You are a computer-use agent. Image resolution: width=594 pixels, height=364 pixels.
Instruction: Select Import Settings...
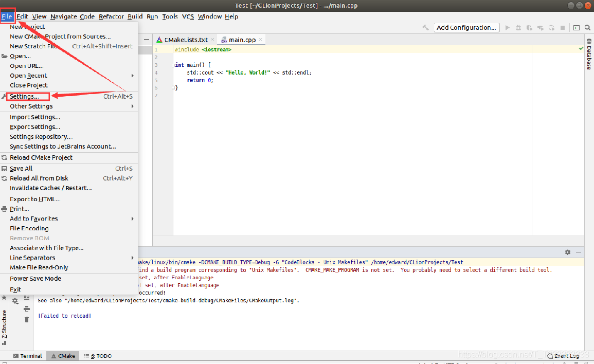click(69, 117)
